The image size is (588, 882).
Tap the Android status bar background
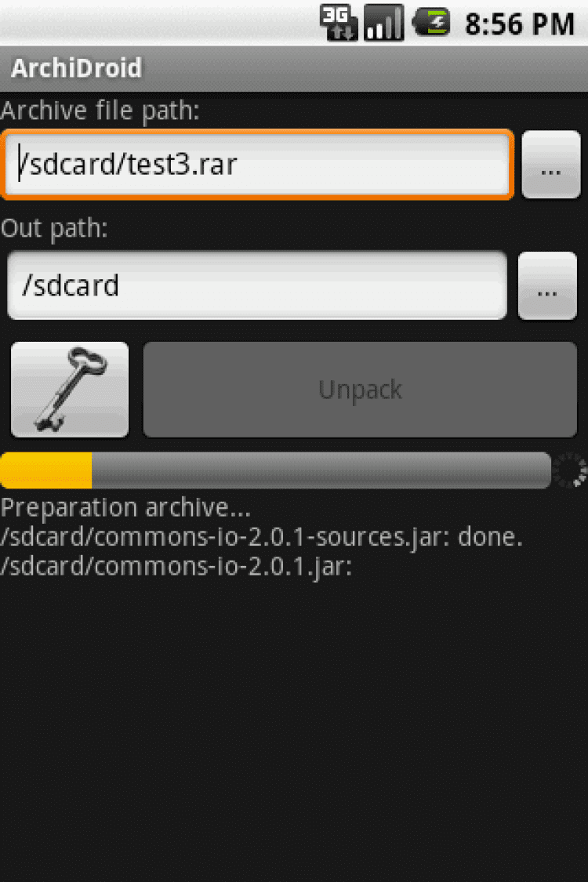pos(158,23)
